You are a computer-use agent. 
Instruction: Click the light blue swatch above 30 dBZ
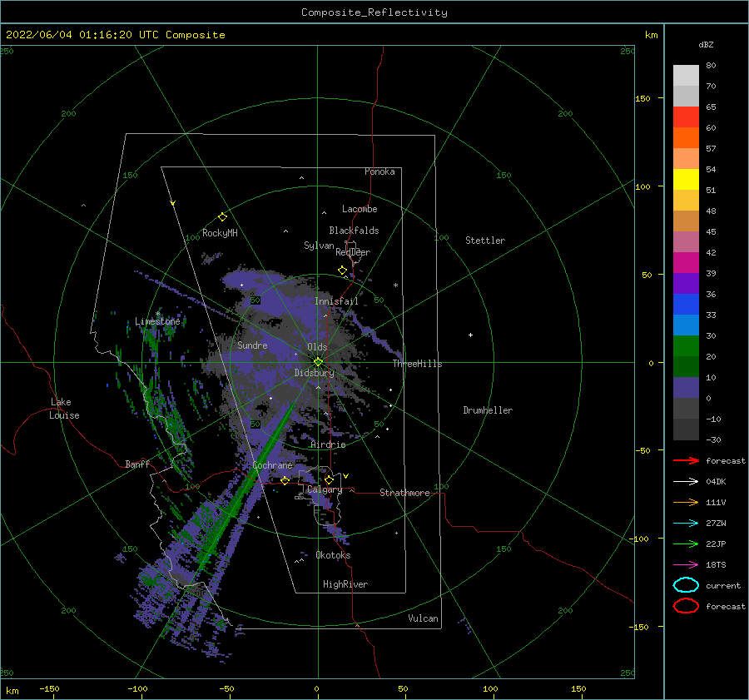(686, 325)
